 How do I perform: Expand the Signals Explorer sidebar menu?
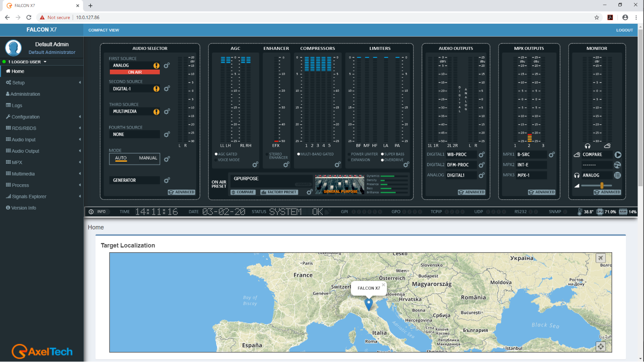tap(42, 196)
